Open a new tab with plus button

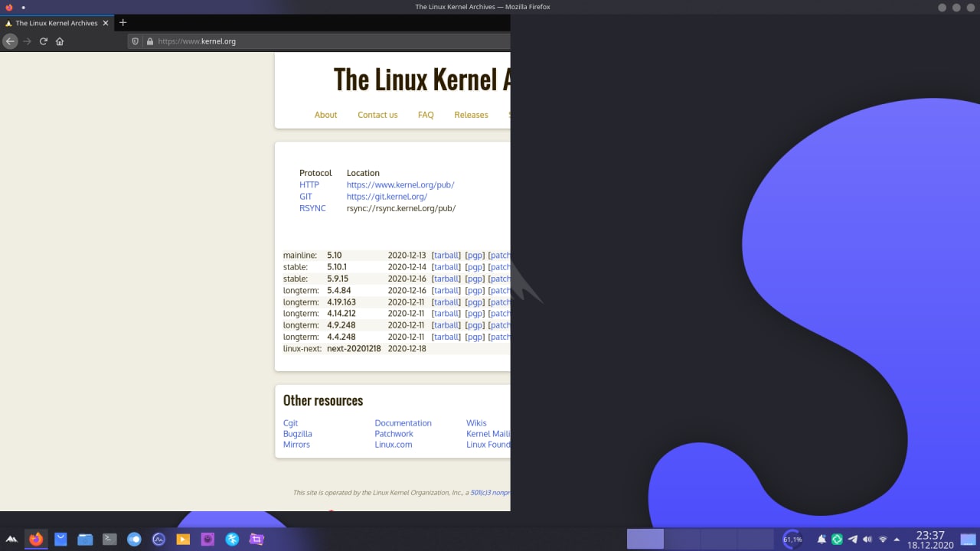point(122,23)
